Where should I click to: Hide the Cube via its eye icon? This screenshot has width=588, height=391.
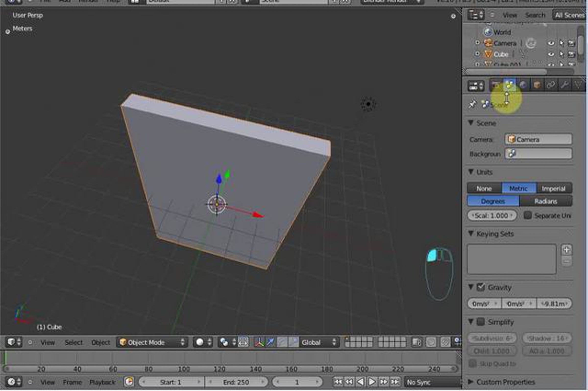pyautogui.click(x=551, y=54)
